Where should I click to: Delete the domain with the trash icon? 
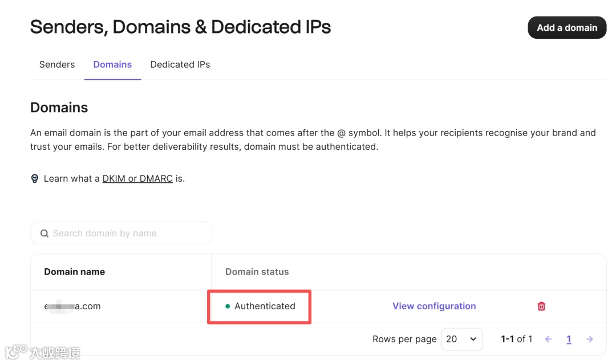point(541,306)
